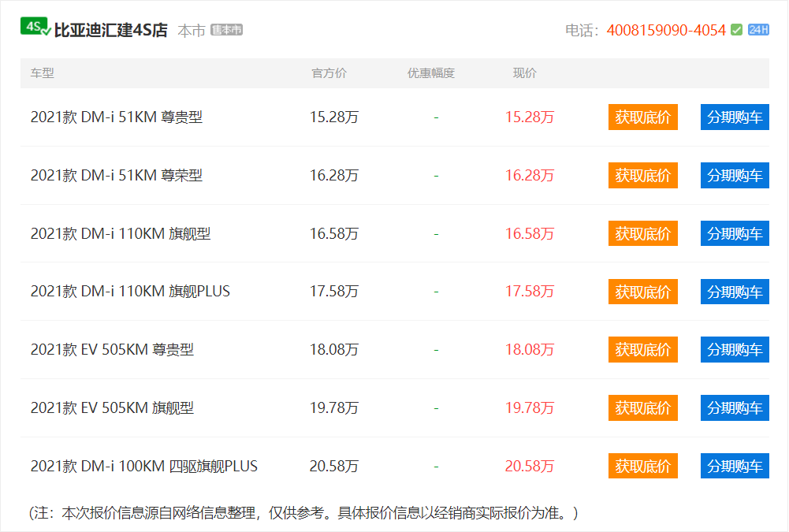789x532 pixels.
Task: Click the green 4S certified dealer badge
Action: (x=35, y=27)
